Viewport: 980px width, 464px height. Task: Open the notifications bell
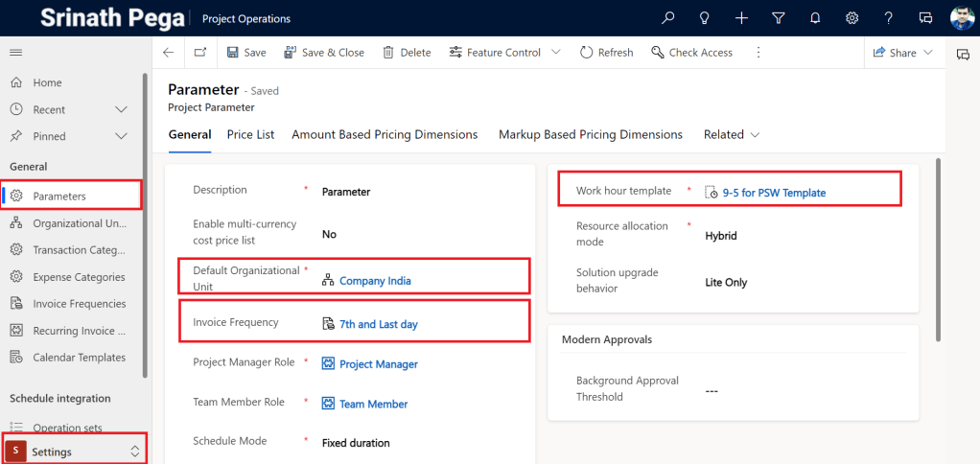[x=815, y=18]
